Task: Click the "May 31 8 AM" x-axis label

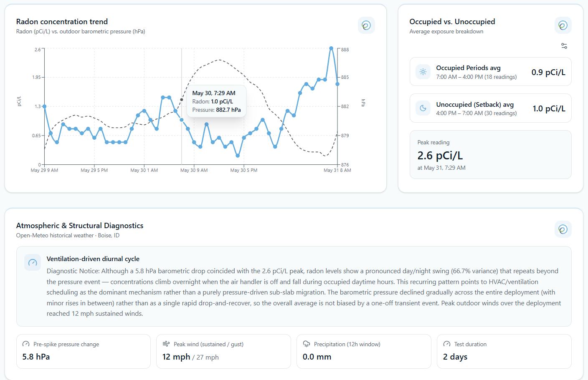Action: coord(337,170)
